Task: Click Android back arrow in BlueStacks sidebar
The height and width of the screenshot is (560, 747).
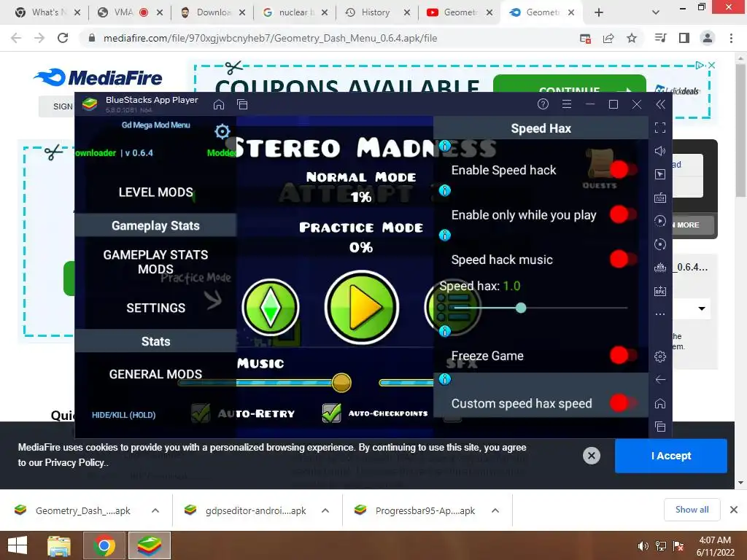Action: click(x=660, y=379)
